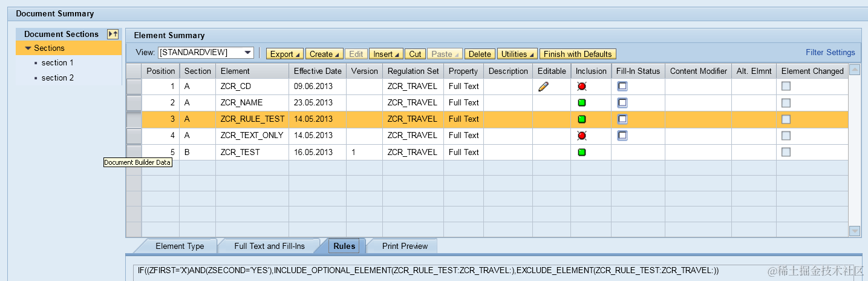Viewport: 868px width, 281px height.
Task: Click the green inclusion icon for ZCR_TEST
Action: click(582, 152)
